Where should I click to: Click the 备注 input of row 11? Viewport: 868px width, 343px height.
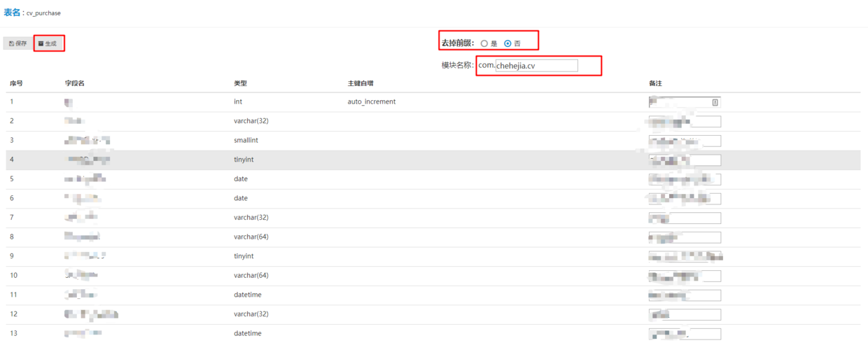pyautogui.click(x=685, y=295)
